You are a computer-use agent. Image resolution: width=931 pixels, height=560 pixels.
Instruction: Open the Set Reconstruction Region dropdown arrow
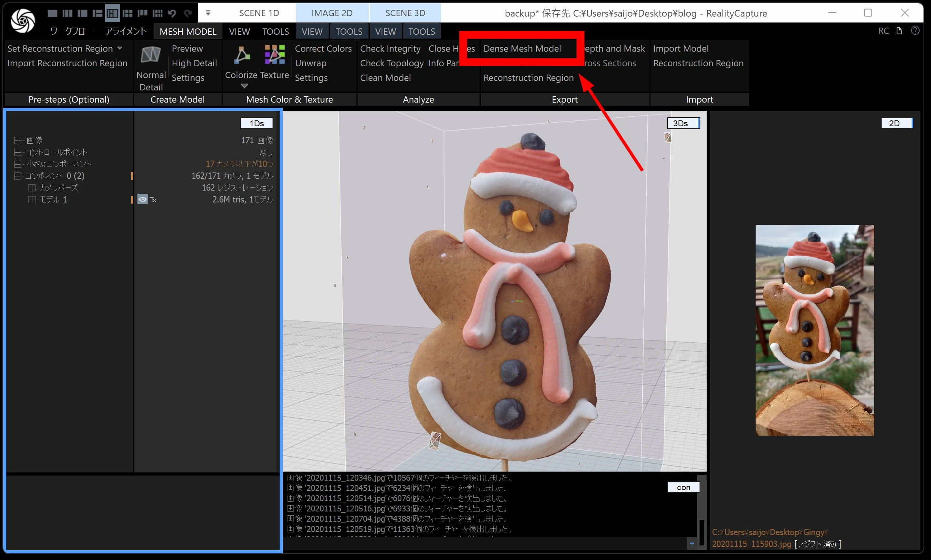(120, 48)
